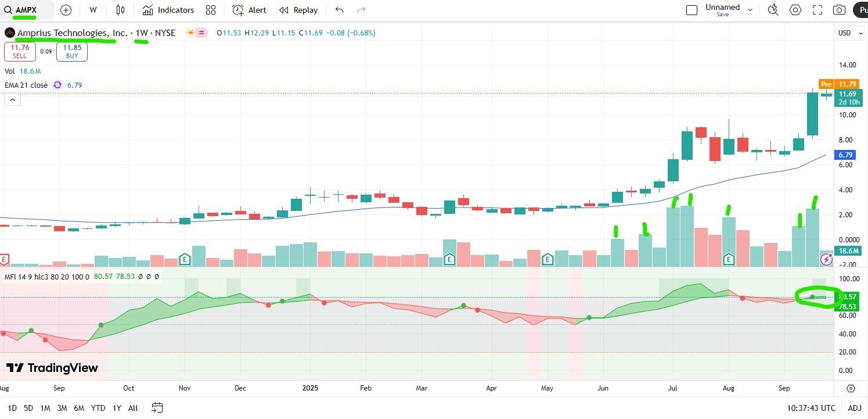Switch to the 3M time range

pos(62,408)
